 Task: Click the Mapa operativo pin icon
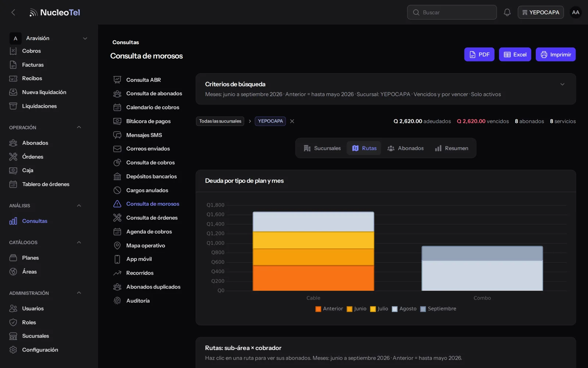pos(117,245)
